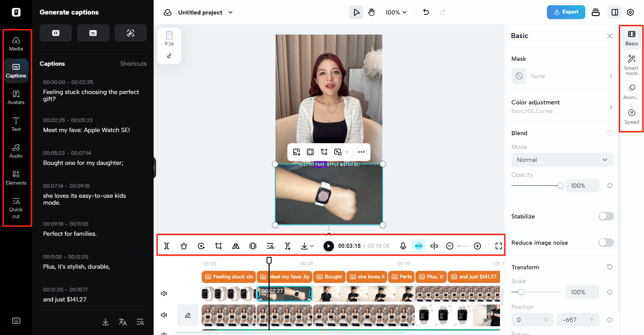Open the Speed panel in right sidebar

tap(632, 117)
